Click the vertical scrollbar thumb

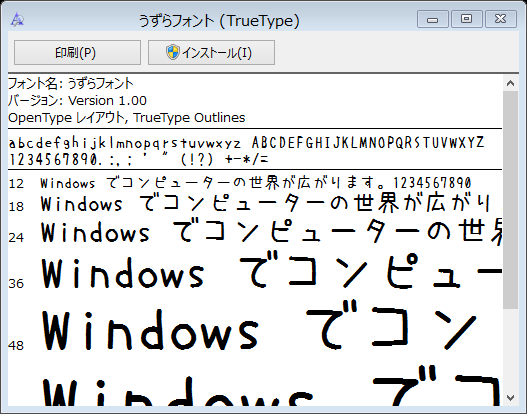[511, 200]
